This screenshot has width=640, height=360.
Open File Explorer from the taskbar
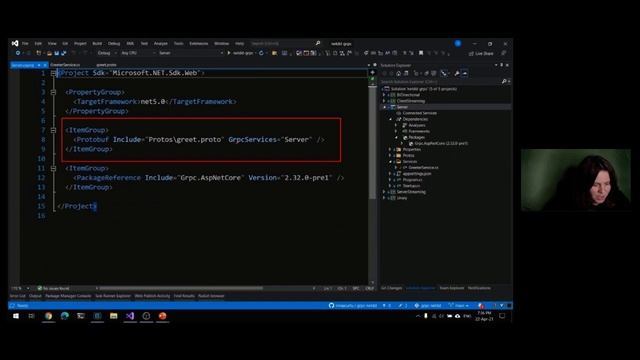pos(113,316)
